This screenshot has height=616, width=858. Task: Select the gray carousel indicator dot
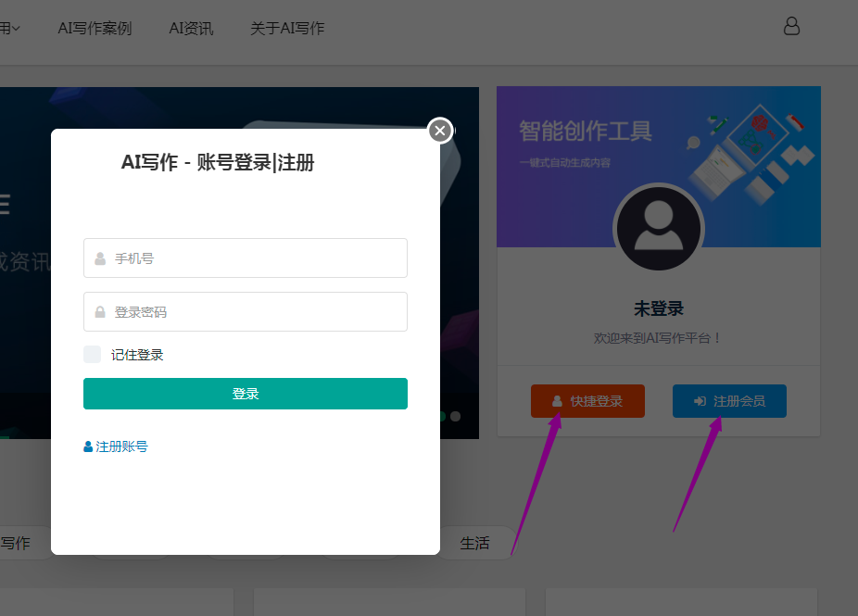tap(455, 416)
